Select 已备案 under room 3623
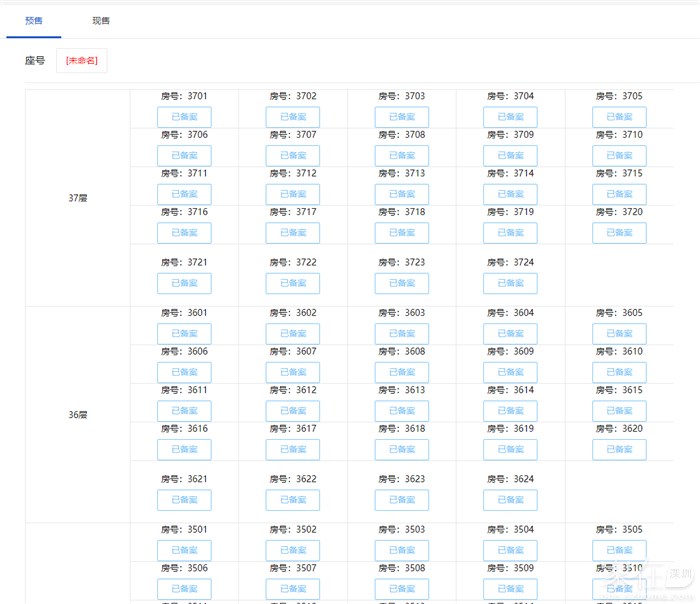This screenshot has width=700, height=604. [401, 500]
